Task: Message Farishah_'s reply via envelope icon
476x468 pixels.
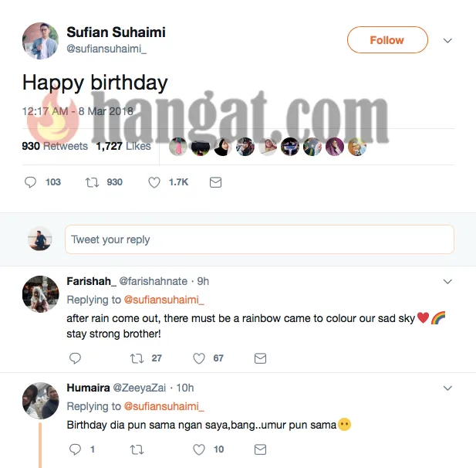Action: coord(260,358)
